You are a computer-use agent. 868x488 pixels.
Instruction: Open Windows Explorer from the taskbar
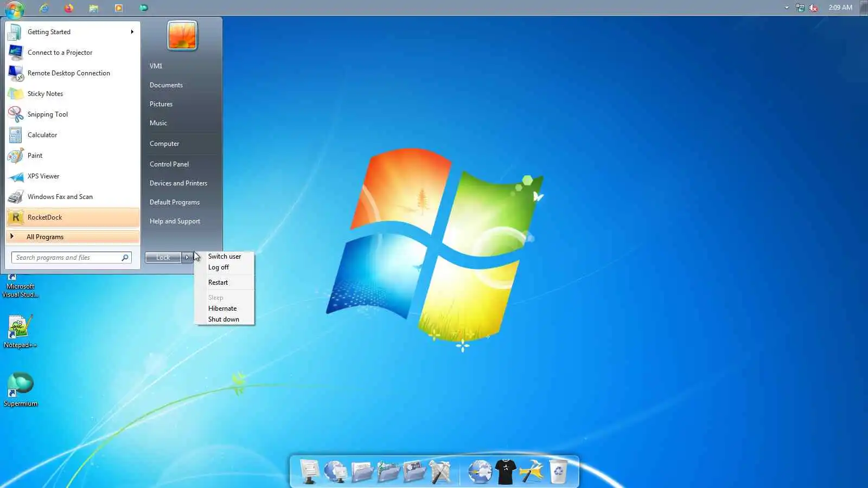pyautogui.click(x=94, y=8)
